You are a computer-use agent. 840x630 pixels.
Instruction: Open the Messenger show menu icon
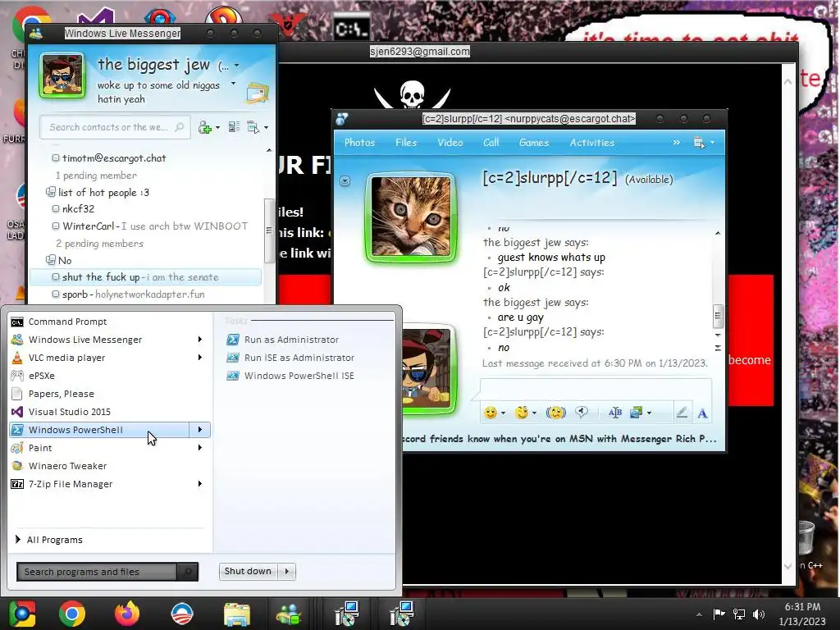[258, 127]
